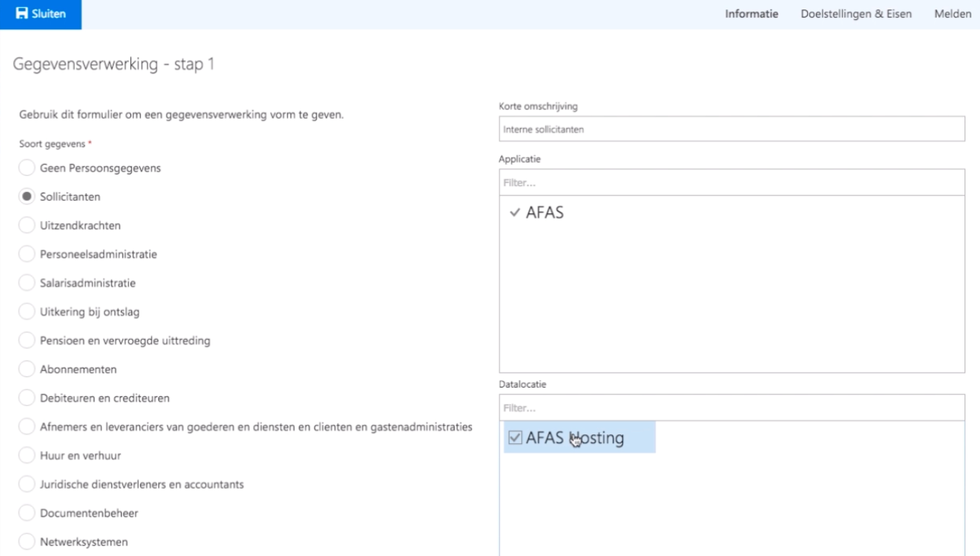
Task: Click the Gegevensverwerking - stap 1 heading
Action: [113, 64]
